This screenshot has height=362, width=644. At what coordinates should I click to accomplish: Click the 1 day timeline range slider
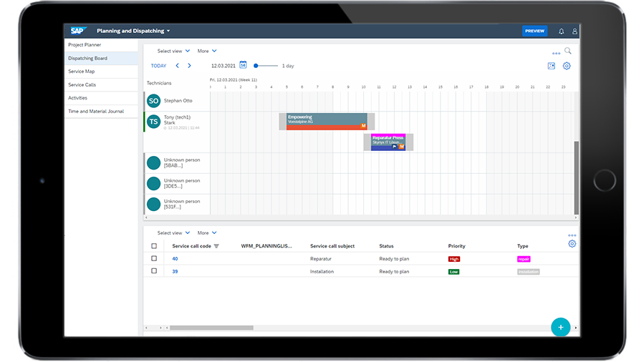click(x=256, y=66)
